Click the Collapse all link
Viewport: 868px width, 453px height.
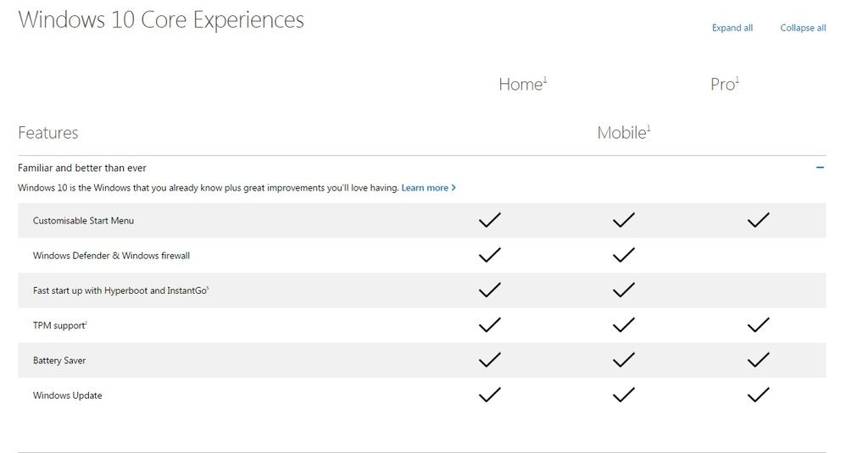pos(803,28)
